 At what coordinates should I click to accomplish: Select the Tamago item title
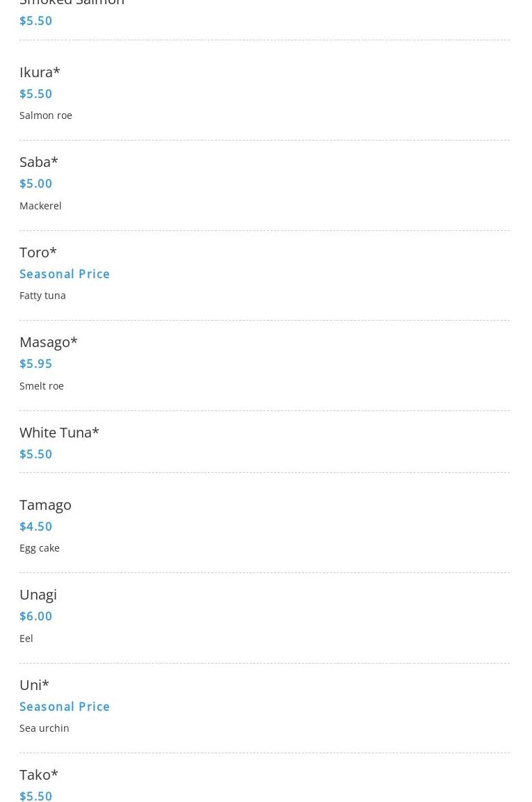(45, 506)
